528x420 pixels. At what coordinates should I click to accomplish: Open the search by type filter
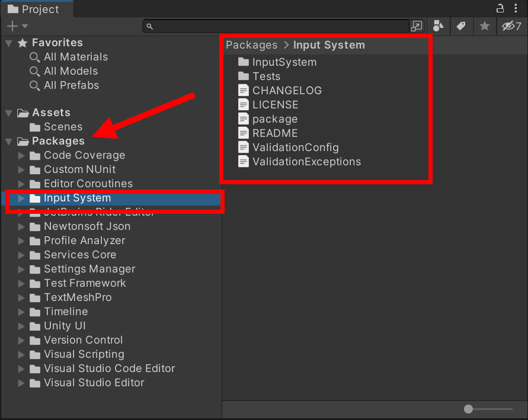pyautogui.click(x=438, y=26)
